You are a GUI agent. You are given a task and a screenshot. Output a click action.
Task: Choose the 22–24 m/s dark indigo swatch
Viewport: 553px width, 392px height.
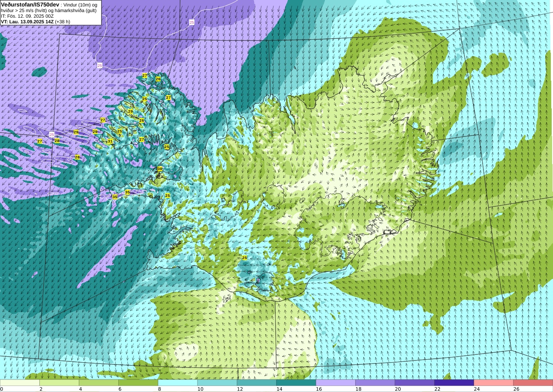454,383
